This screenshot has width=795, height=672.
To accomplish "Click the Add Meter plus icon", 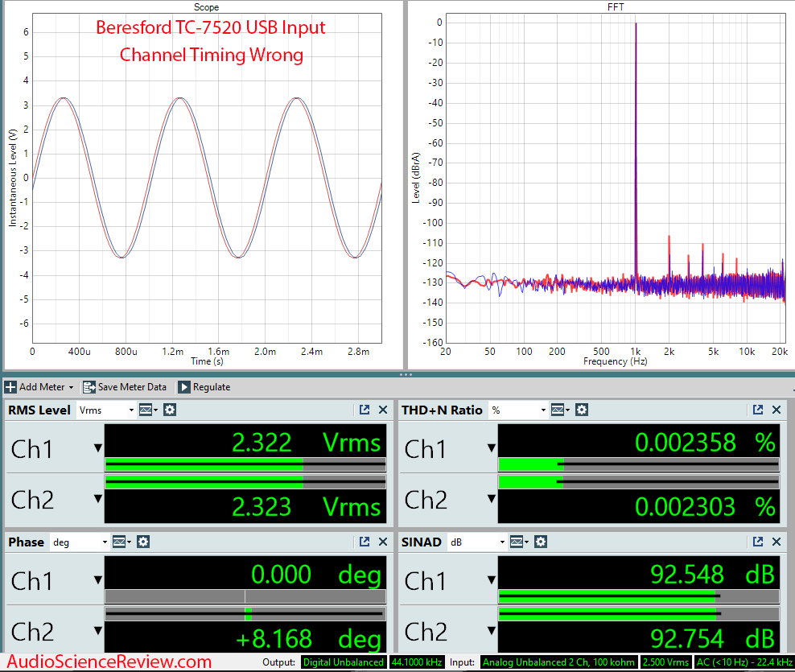I will [10, 387].
